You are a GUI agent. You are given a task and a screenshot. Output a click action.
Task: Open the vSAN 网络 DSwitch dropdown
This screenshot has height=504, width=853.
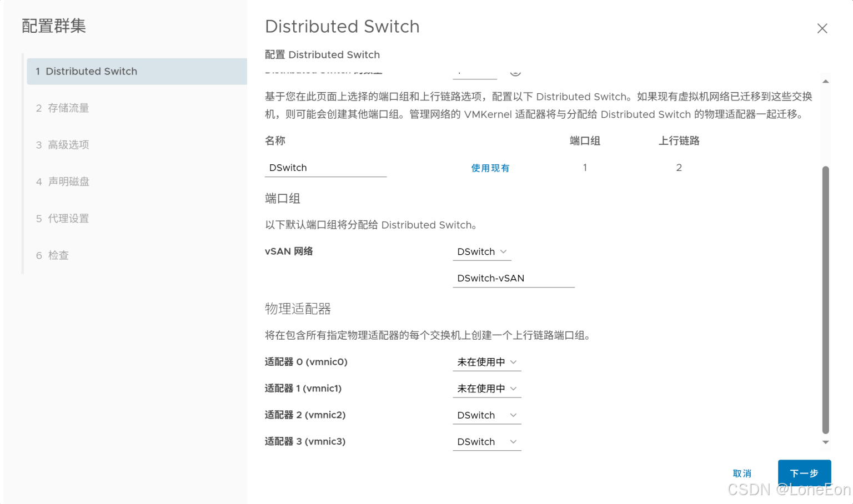coord(482,251)
